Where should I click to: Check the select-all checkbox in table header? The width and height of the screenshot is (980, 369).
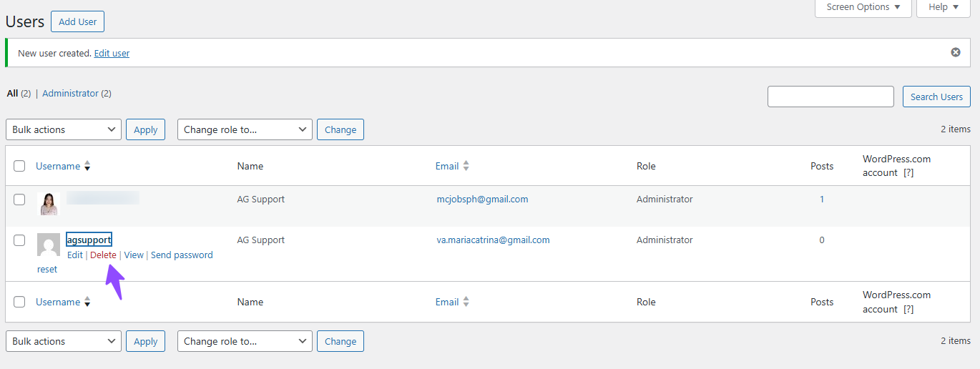coord(19,166)
